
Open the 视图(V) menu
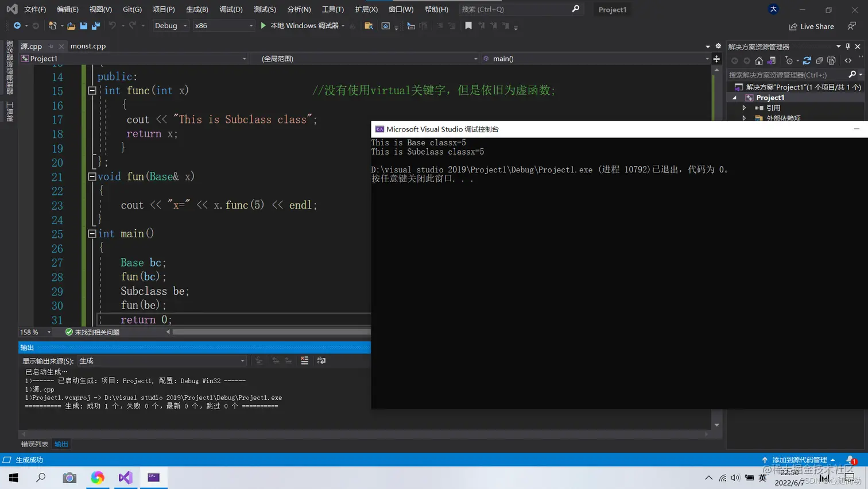pyautogui.click(x=100, y=9)
